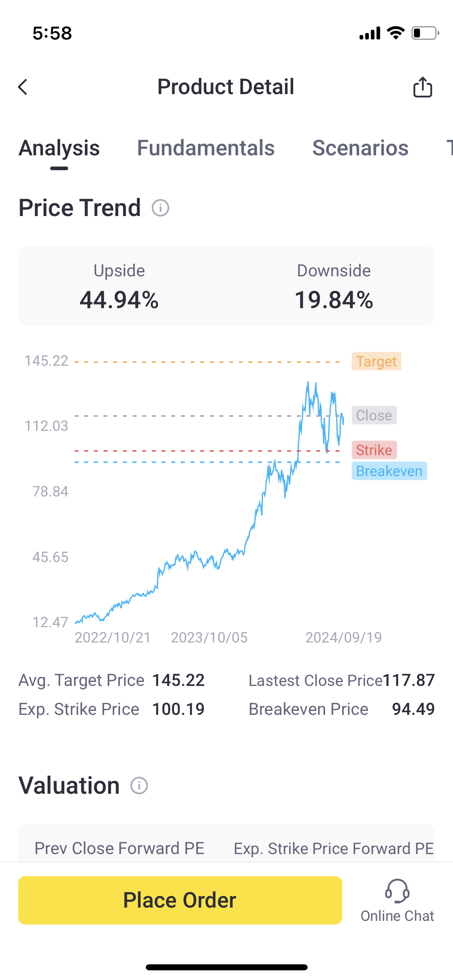
Task: Switch to the Scenarios tab
Action: pos(360,148)
